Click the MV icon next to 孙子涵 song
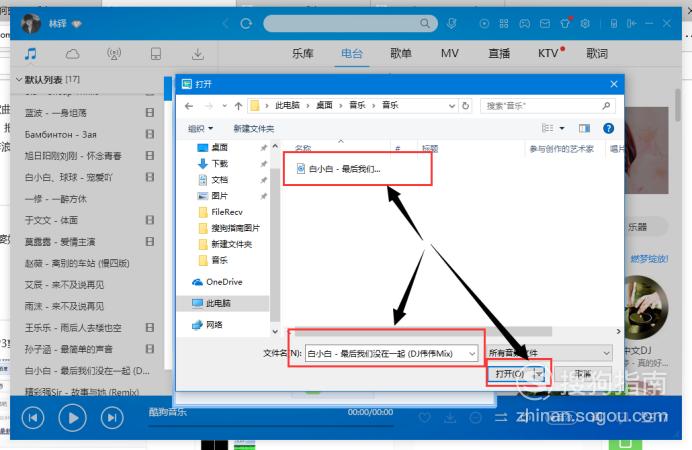The image size is (692, 450). pyautogui.click(x=150, y=349)
